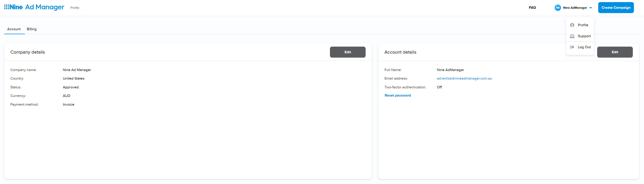Click the Reset password link
The image size is (644, 184).
coord(398,95)
